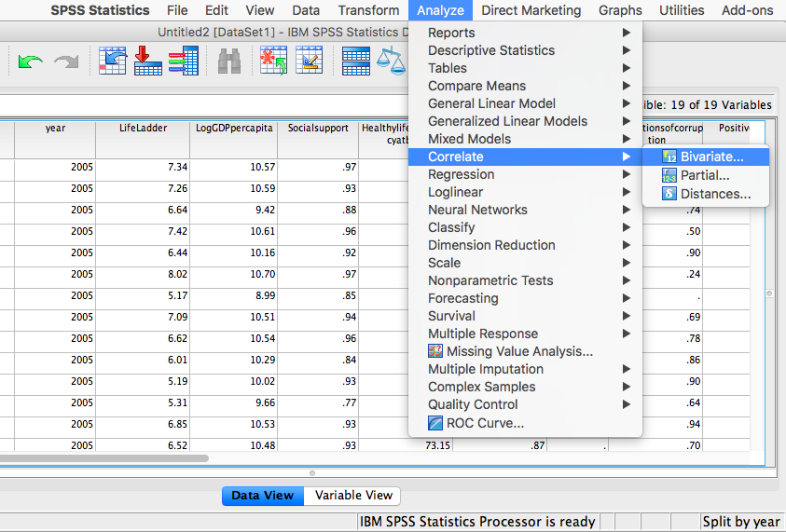Select the Data View tab
This screenshot has height=532, width=786.
click(263, 496)
